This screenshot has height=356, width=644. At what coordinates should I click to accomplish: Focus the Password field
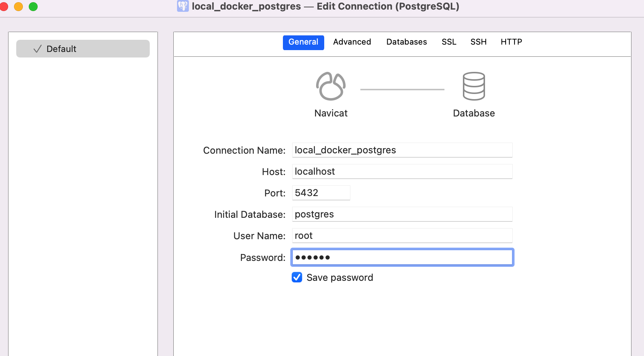point(402,257)
